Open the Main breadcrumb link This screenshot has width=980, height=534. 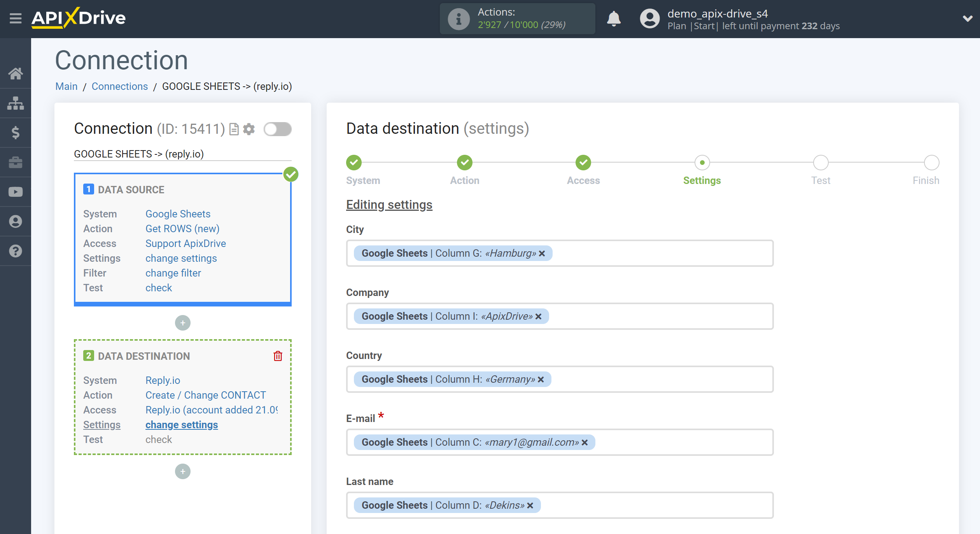pos(66,86)
